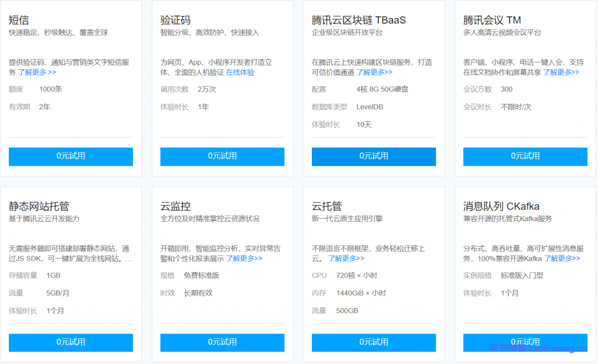
Task: Follow 了解更多 link in 腾讯会议 TM card
Action: pos(561,72)
